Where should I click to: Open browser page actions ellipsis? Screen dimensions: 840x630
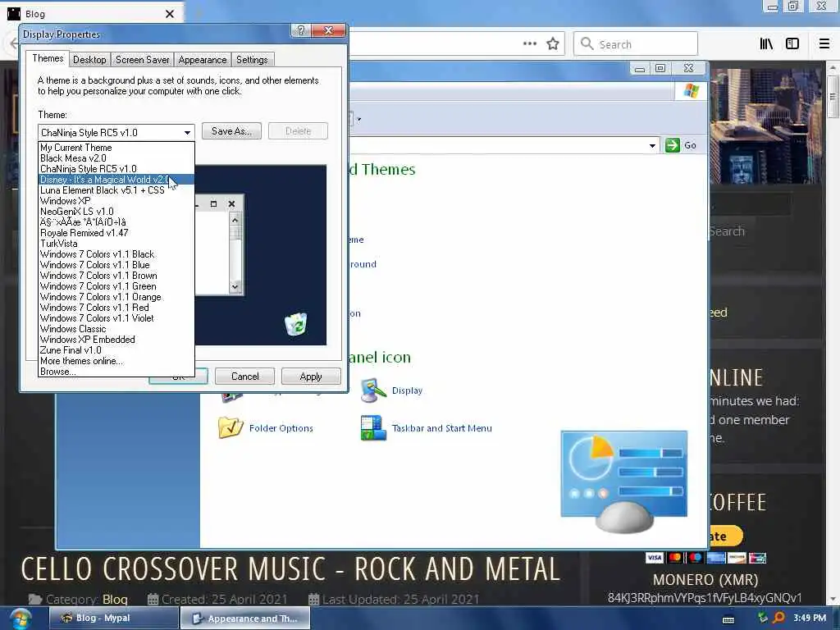click(x=530, y=44)
